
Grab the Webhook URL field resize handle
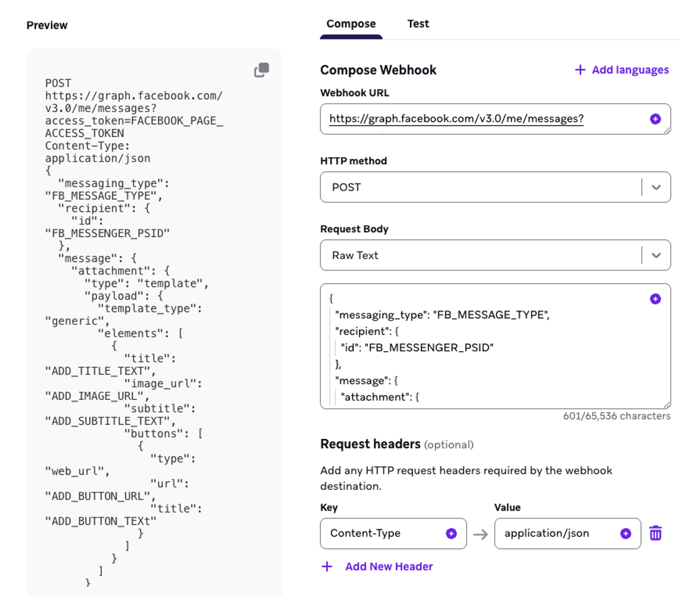667,131
